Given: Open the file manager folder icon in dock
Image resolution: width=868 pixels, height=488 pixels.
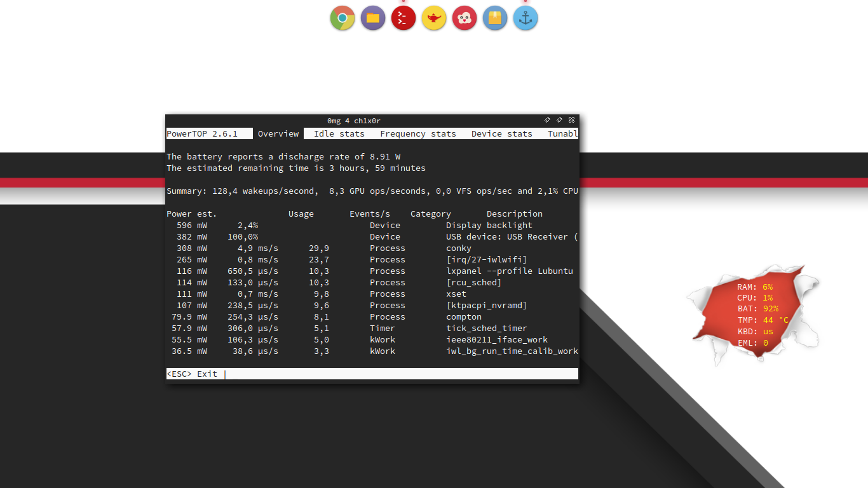Looking at the screenshot, I should (373, 18).
